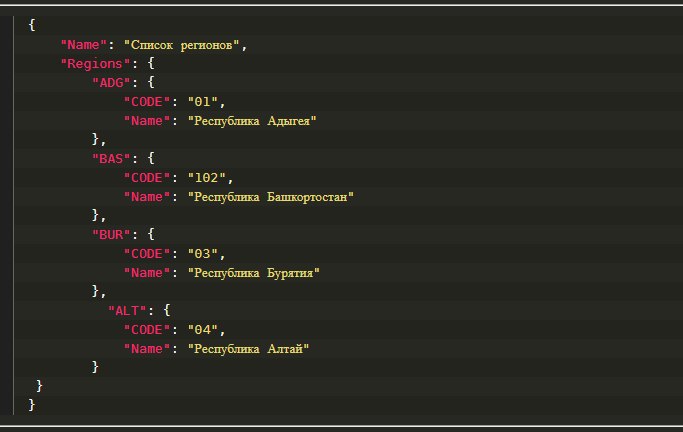This screenshot has width=683, height=432.
Task: Click the "Республика Башкортостан" value
Action: tap(270, 197)
